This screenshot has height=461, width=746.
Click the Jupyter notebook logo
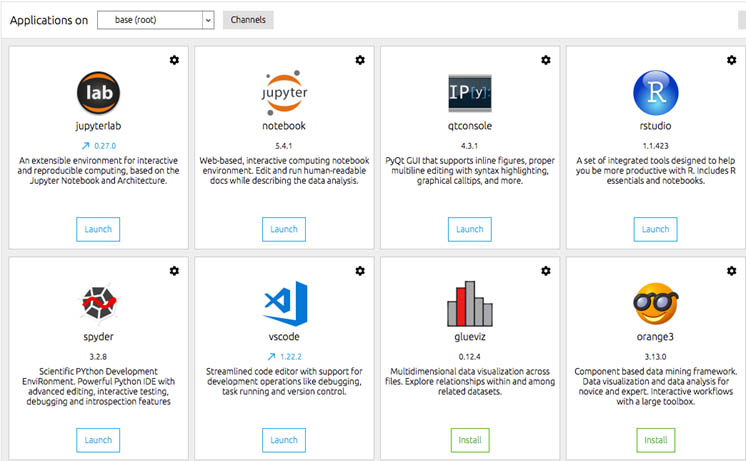point(284,93)
